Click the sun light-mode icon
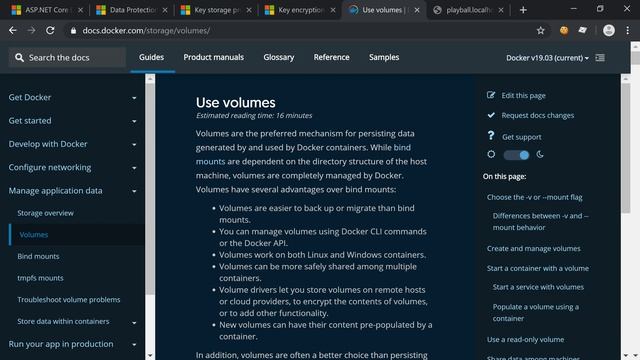This screenshot has width=640, height=360. coord(491,154)
